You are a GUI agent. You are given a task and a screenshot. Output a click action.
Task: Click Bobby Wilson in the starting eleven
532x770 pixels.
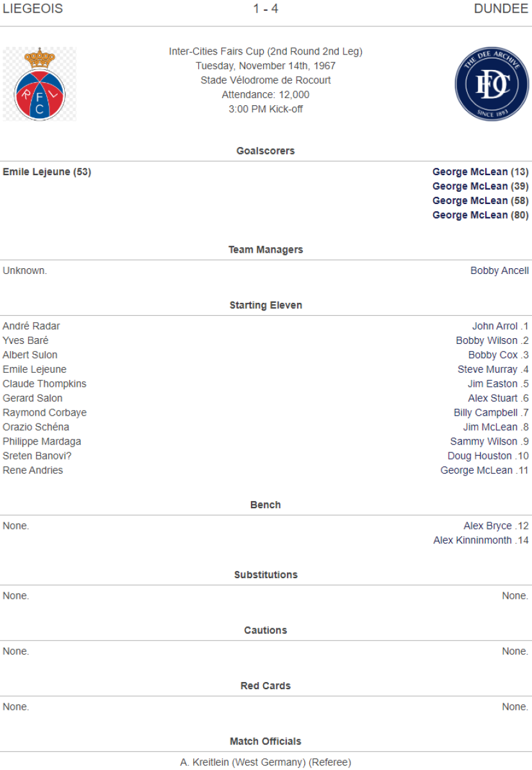pyautogui.click(x=486, y=341)
